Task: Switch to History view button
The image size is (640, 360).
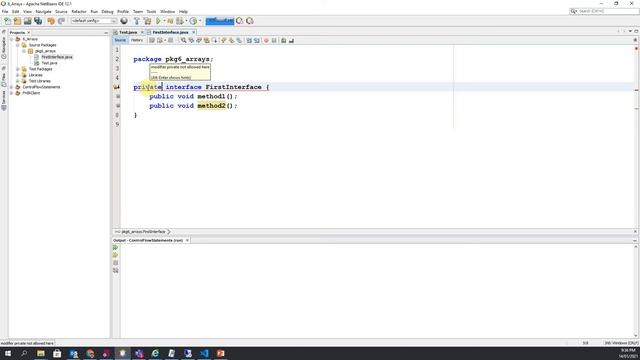Action: coord(137,40)
